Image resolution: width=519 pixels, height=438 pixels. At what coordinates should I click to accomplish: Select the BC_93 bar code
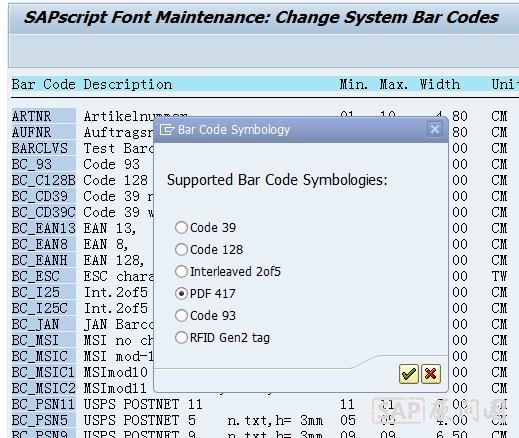click(x=44, y=164)
